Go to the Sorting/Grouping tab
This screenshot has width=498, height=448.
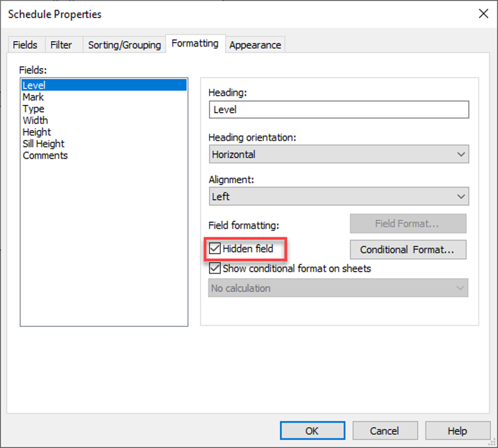click(124, 45)
